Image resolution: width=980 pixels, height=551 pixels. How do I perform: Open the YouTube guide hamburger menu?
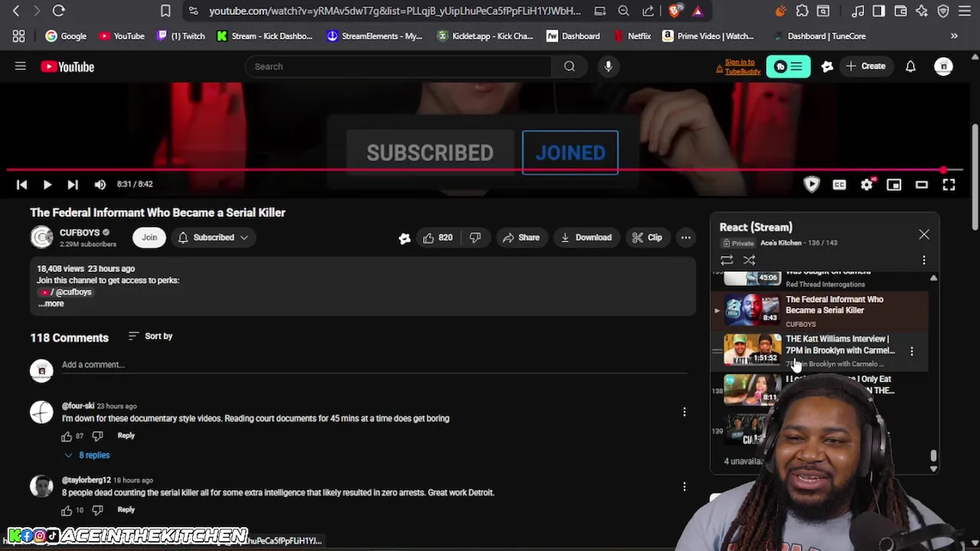tap(21, 67)
